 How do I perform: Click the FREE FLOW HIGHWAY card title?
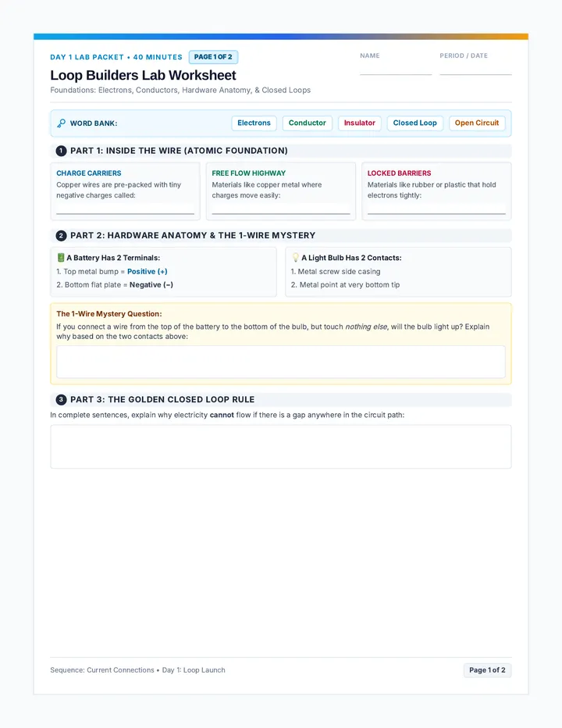point(249,173)
